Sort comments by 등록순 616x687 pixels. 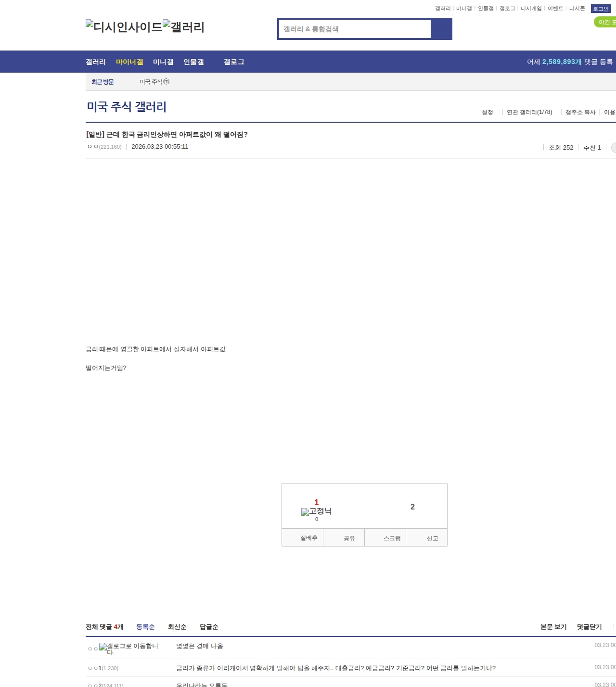tap(145, 627)
